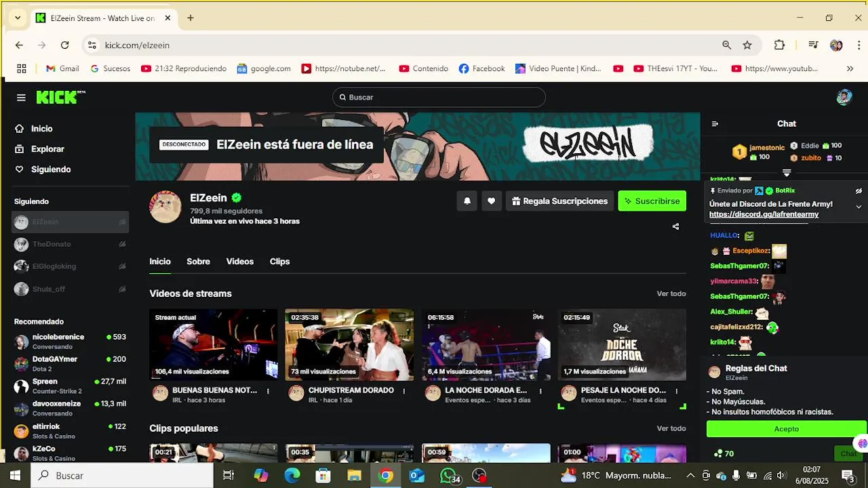
Task: Open PESAJE LA NOCHE DORADA thumbnail
Action: [x=623, y=345]
